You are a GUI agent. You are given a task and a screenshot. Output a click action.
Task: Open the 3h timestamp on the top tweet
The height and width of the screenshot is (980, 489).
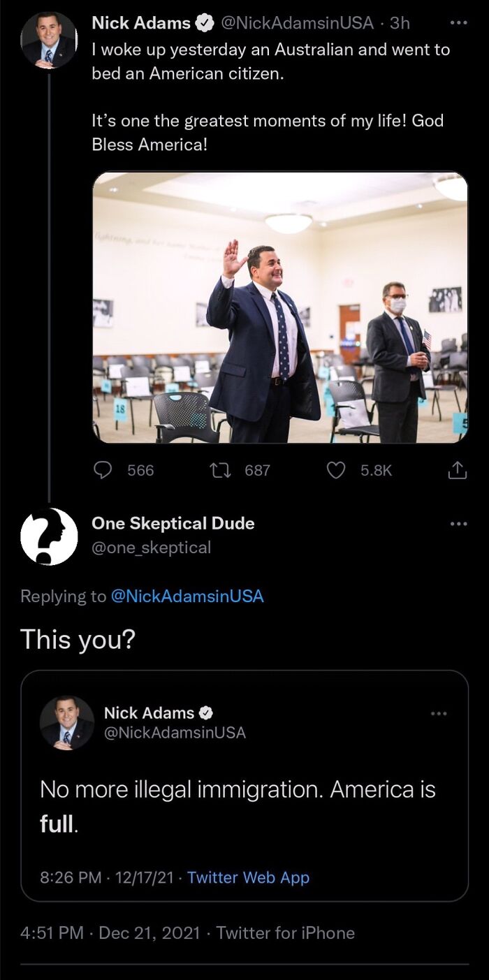tap(400, 23)
